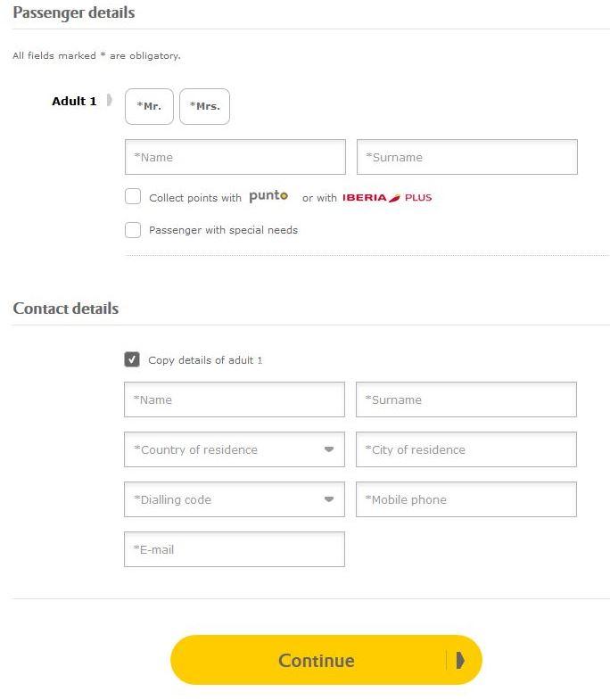Screen dimensions: 610x700
Task: Select the Mr. title option
Action: [x=149, y=106]
